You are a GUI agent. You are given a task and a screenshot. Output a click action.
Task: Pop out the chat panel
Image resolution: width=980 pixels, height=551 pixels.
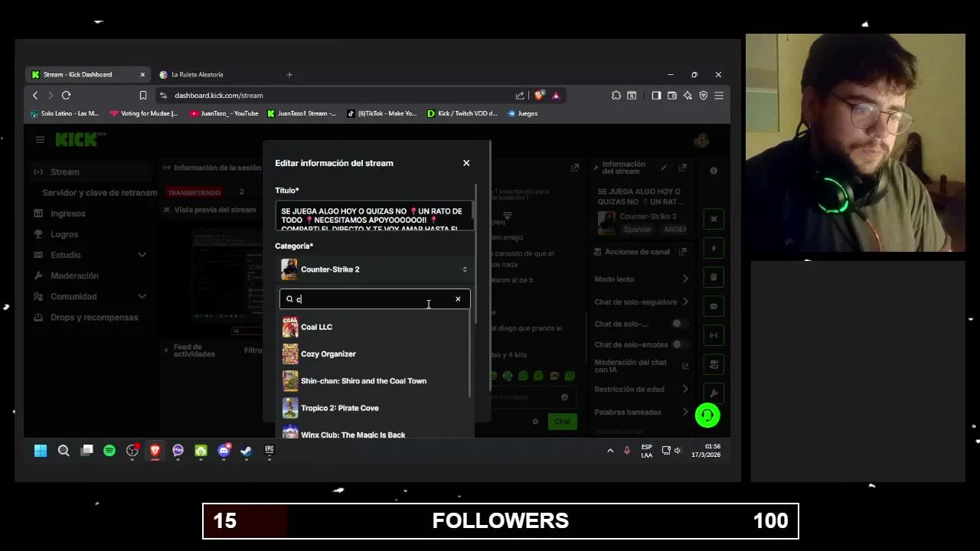pos(575,167)
